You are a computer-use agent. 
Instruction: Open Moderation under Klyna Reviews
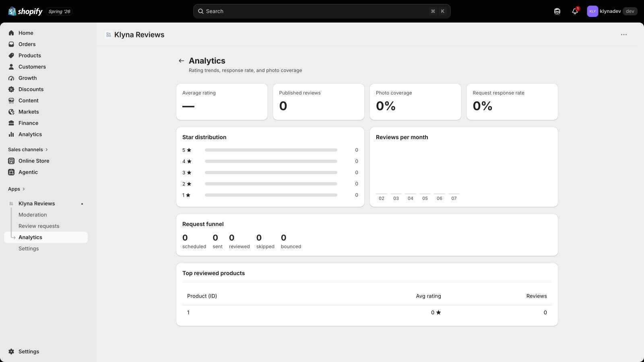click(x=46, y=215)
